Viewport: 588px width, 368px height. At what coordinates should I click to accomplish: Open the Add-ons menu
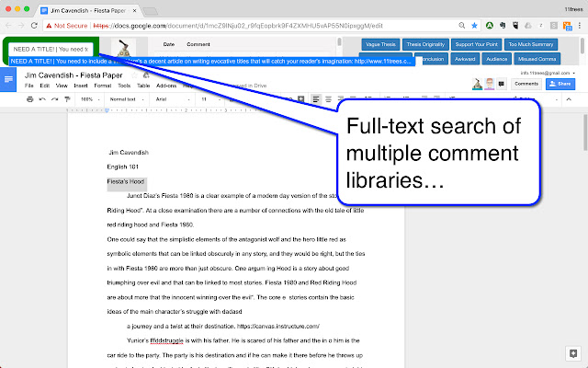click(x=164, y=85)
